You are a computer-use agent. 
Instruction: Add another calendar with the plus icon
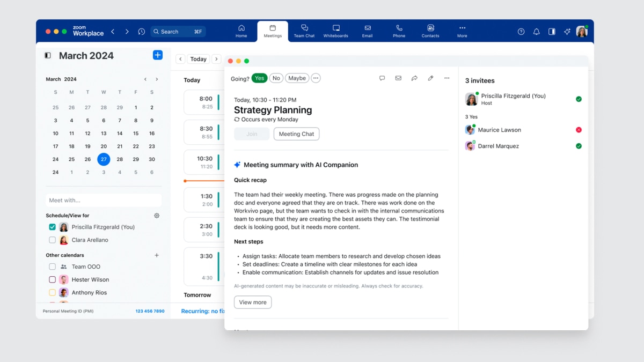[x=157, y=255]
